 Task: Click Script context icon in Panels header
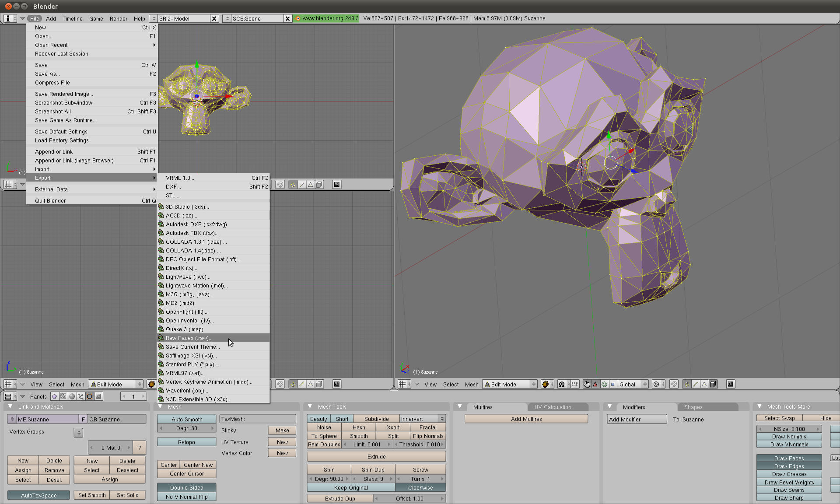pyautogui.click(x=63, y=396)
